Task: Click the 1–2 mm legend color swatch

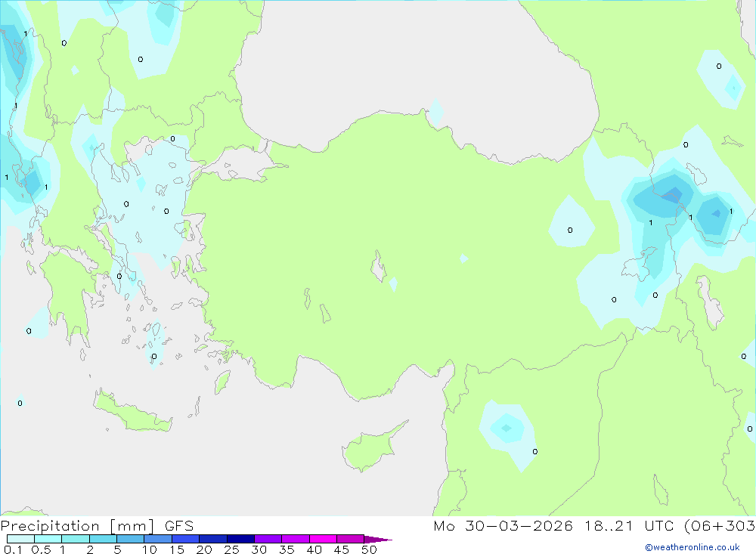Action: (76, 539)
